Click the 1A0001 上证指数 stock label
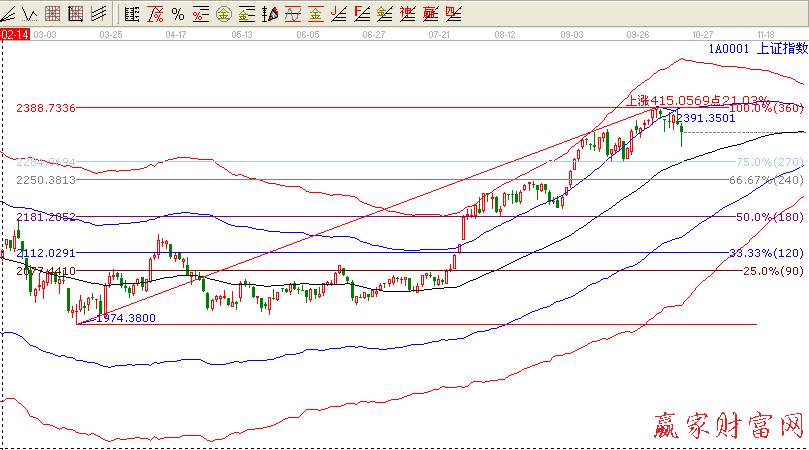809x450 pixels. (x=757, y=49)
